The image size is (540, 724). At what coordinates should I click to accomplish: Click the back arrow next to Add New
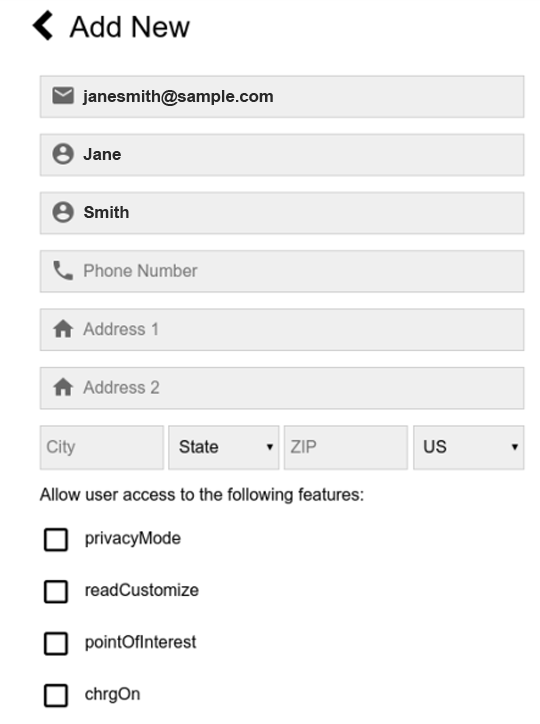point(43,26)
